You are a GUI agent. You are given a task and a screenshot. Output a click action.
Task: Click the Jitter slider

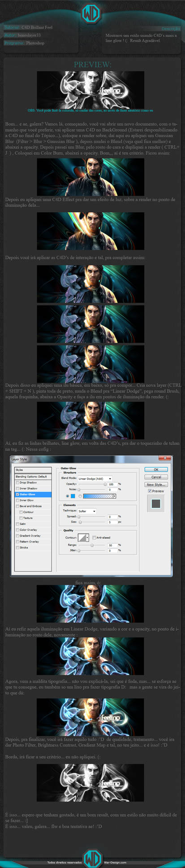click(93, 550)
